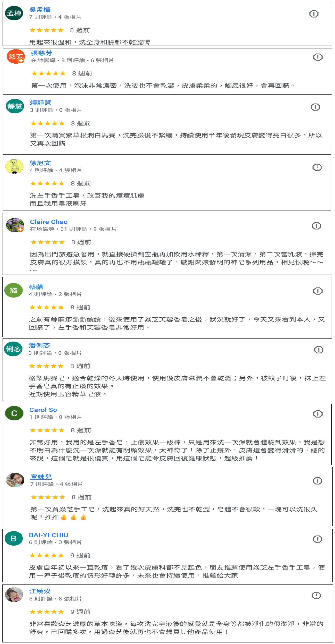
Task: Flag the review by 吳孟樺
Action: (x=314, y=14)
